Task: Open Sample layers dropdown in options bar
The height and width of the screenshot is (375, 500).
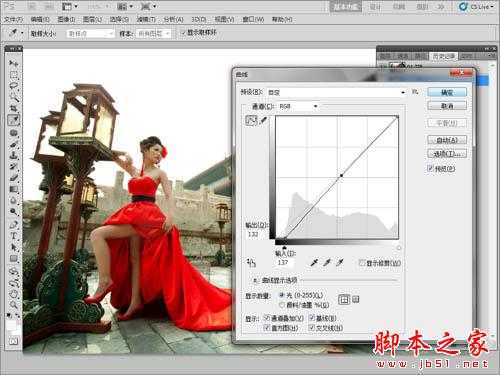Action: [x=153, y=34]
